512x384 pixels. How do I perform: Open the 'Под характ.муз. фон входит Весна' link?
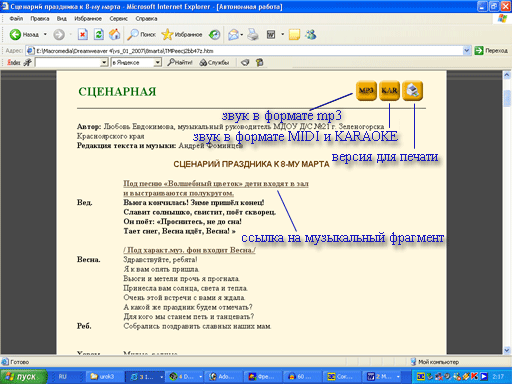coord(189,250)
